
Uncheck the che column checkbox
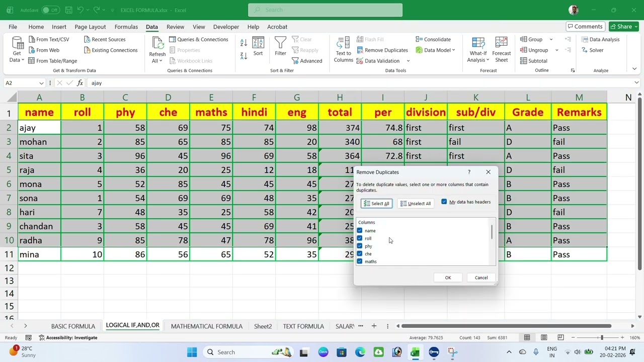coord(360,253)
